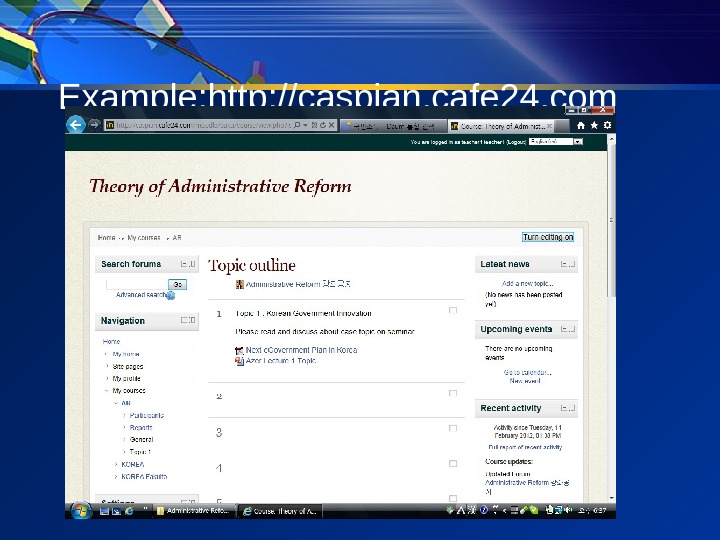
Task: Click search magnifier in address bar
Action: [x=297, y=125]
